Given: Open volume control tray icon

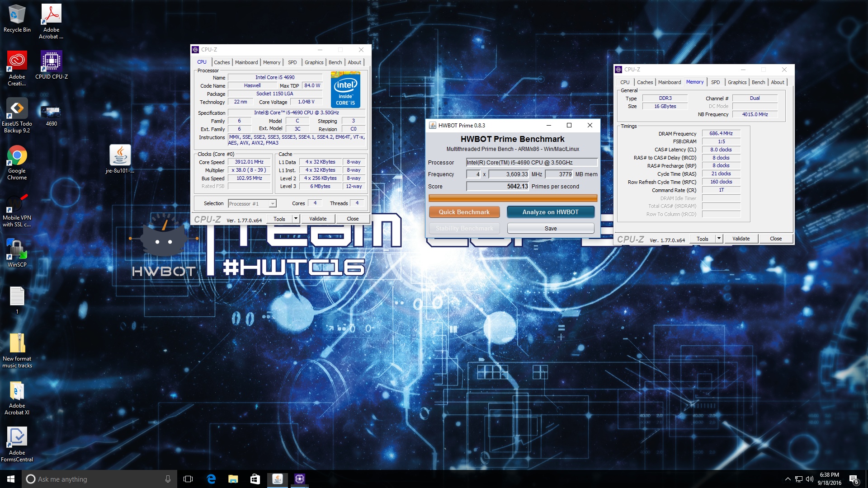Looking at the screenshot, I should coord(809,479).
